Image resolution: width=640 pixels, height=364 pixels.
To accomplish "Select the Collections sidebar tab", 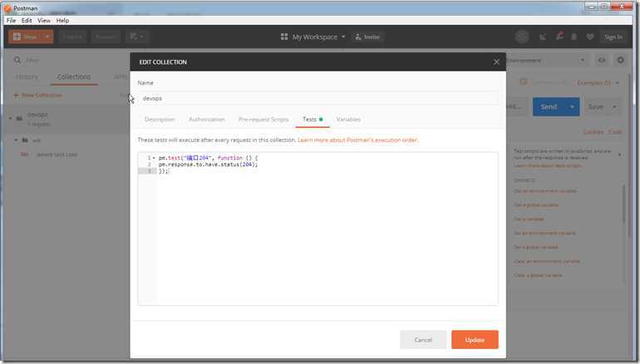I will [74, 76].
